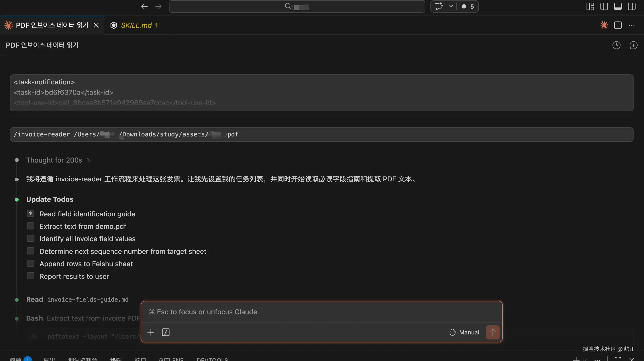The width and height of the screenshot is (644, 361).
Task: Check the Extract text from demo.pdf item
Action: [31, 226]
